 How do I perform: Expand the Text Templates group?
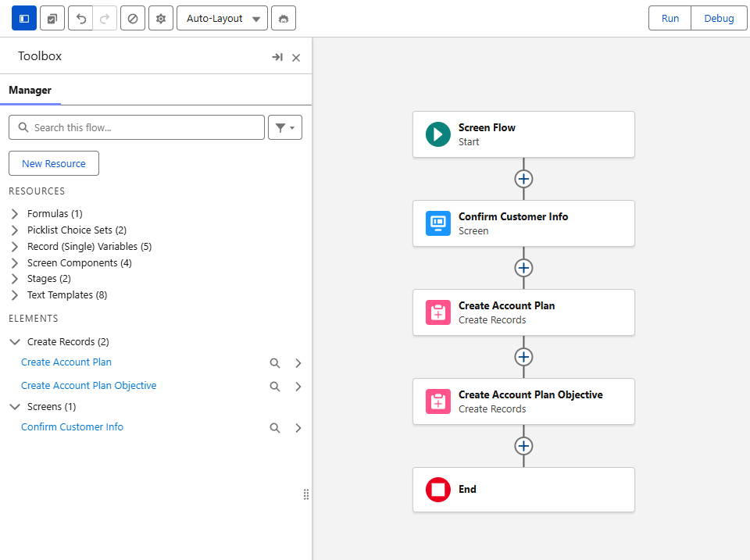[x=15, y=295]
